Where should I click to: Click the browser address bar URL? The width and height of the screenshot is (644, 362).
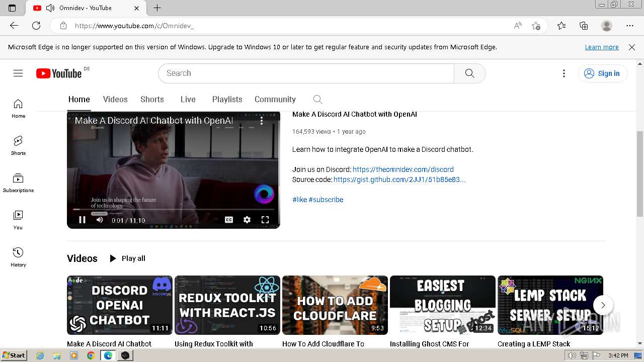point(134,26)
